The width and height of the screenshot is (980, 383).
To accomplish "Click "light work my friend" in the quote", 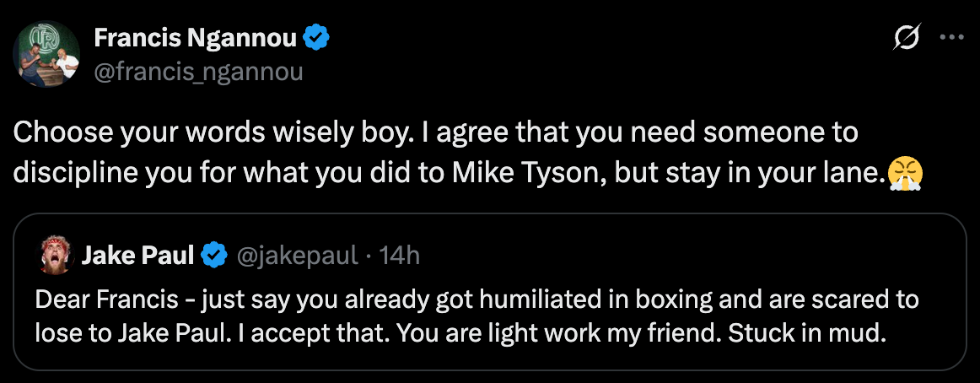I will (638, 332).
